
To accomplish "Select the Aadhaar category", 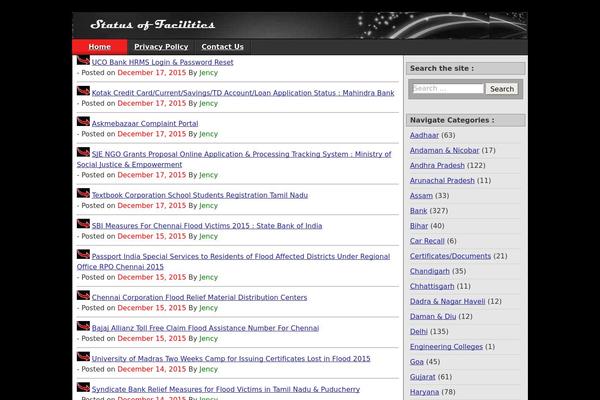I will pos(424,135).
